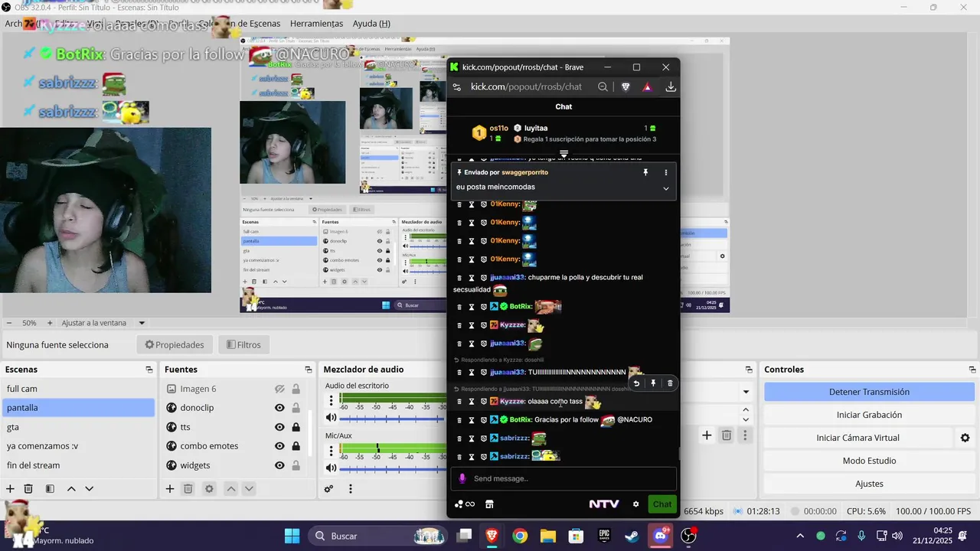This screenshot has width=980, height=551.
Task: Open Audio del escritorio options dots
Action: (x=332, y=400)
